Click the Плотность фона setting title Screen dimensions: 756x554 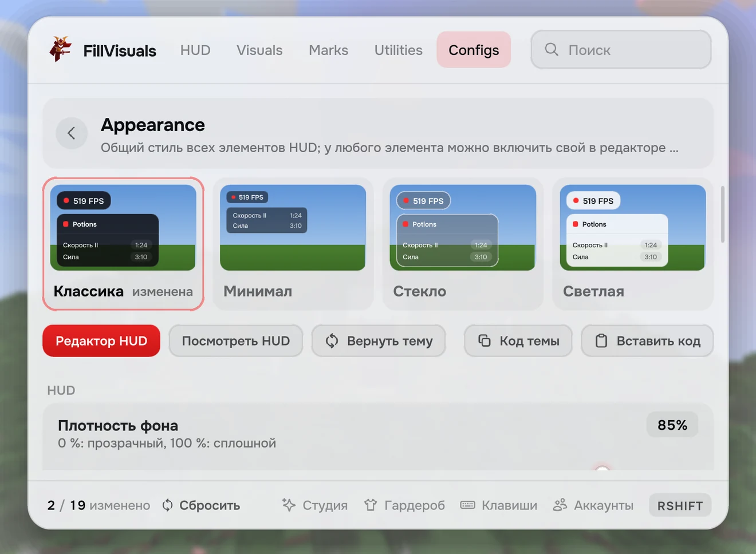pyautogui.click(x=118, y=426)
